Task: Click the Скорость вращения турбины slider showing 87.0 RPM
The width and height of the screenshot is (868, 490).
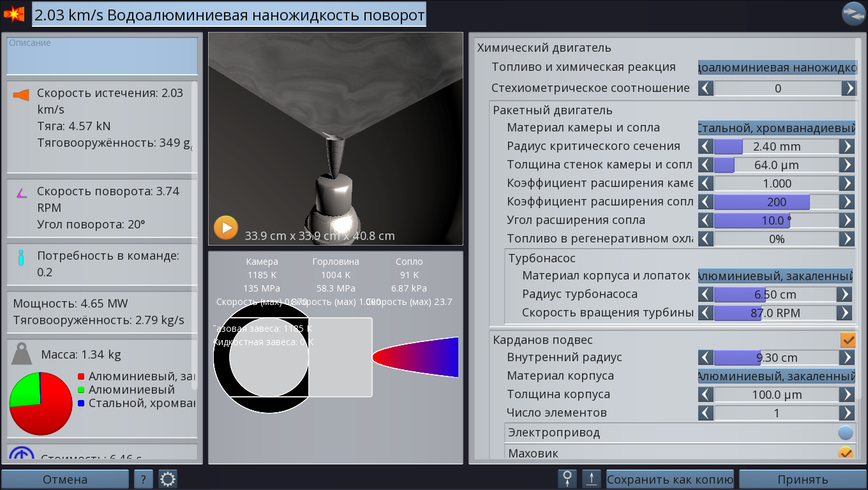Action: [775, 313]
